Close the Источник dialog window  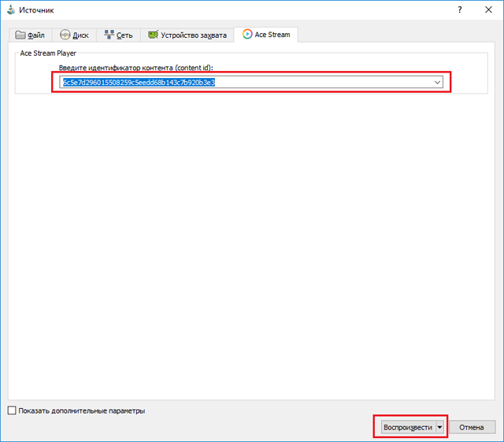488,9
